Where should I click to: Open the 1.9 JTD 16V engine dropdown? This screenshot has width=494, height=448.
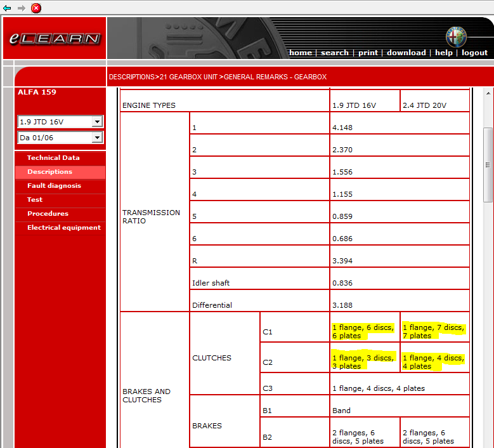pos(60,121)
